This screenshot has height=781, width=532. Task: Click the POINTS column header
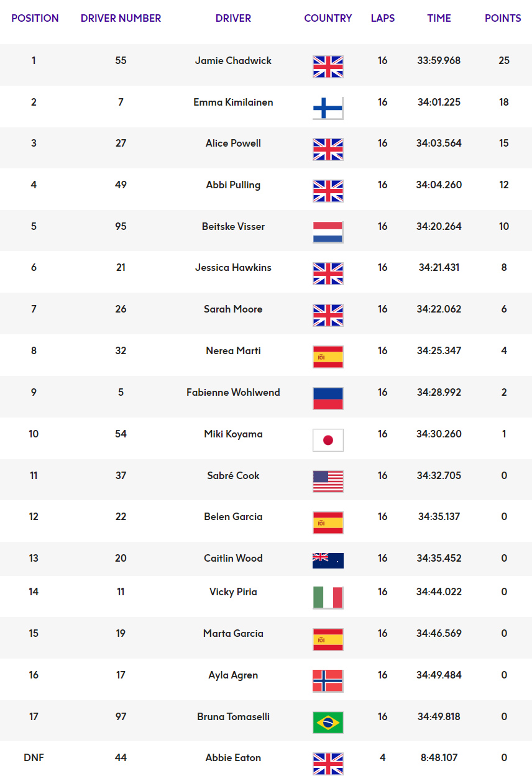click(503, 18)
